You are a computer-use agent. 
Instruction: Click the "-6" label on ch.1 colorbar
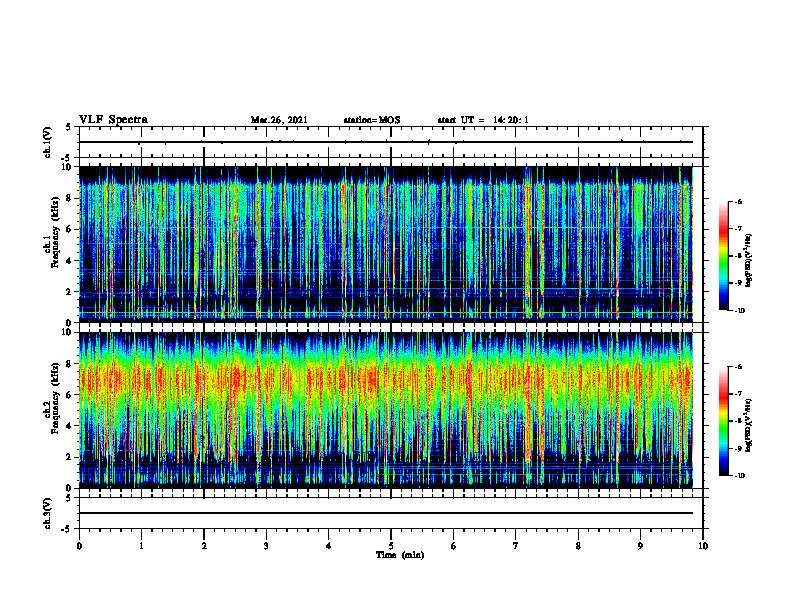tap(738, 201)
